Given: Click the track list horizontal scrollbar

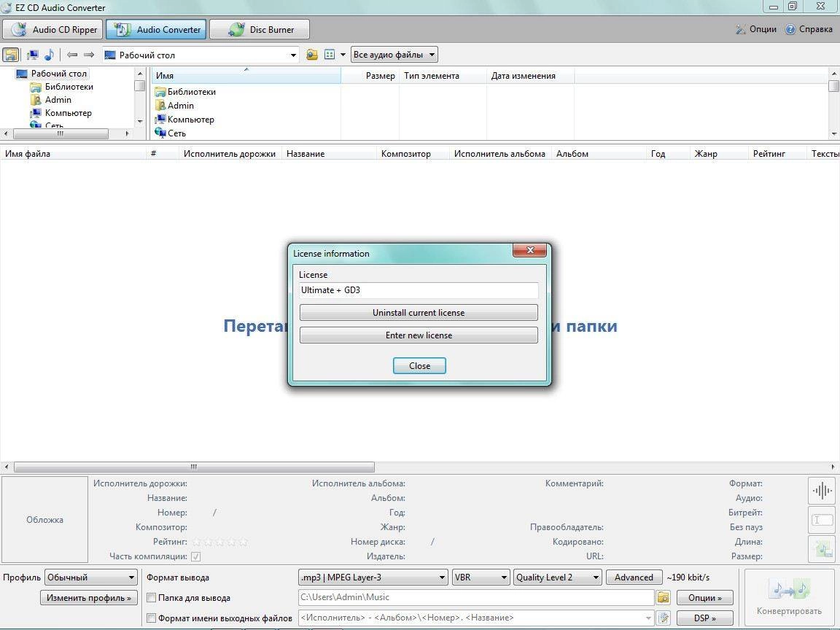Looking at the screenshot, I should point(194,467).
